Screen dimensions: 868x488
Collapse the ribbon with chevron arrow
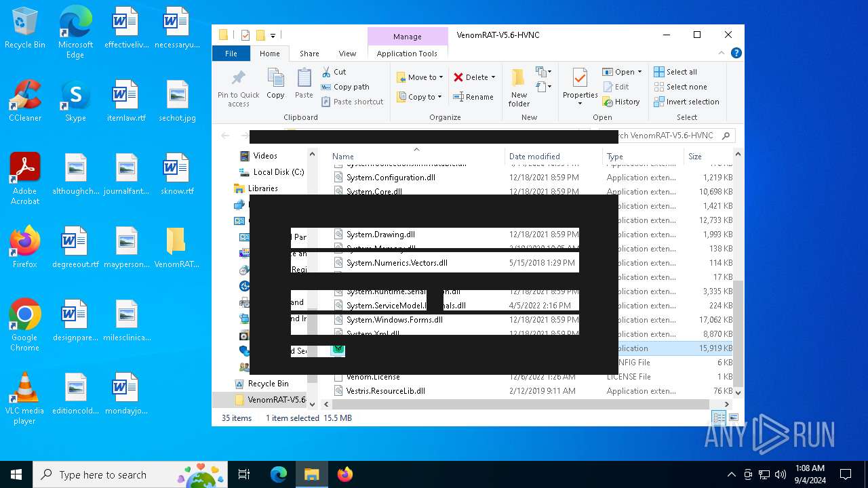pos(722,53)
